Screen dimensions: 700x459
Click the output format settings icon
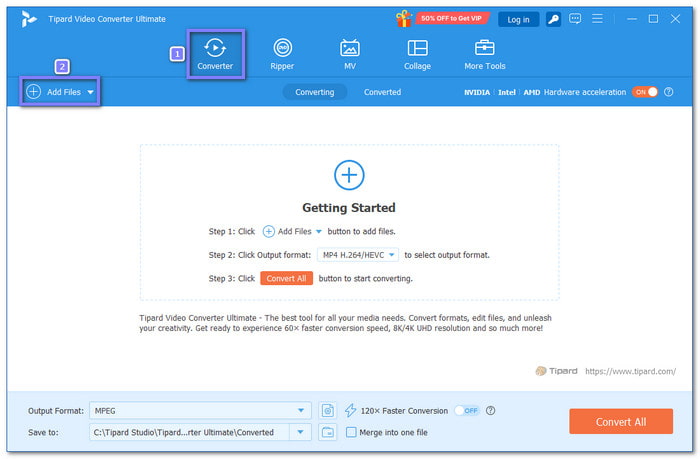[x=328, y=410]
